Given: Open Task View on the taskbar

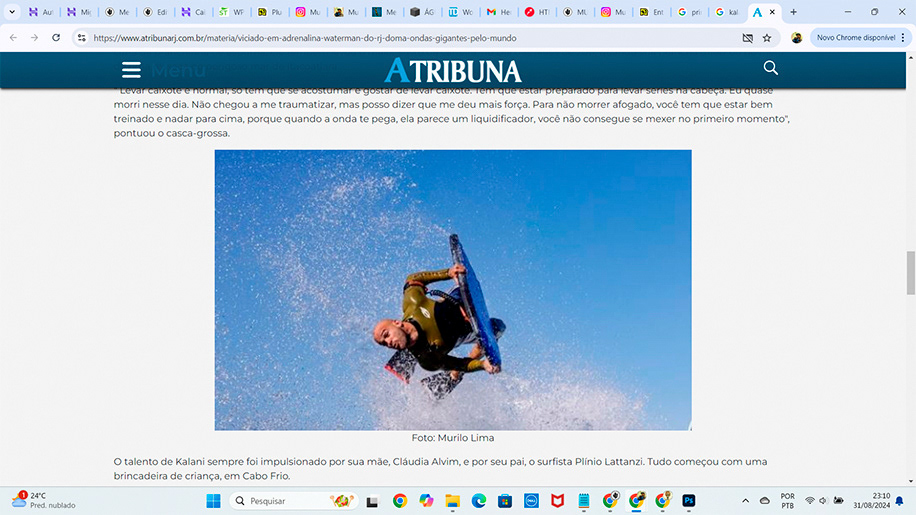Looking at the screenshot, I should (372, 501).
